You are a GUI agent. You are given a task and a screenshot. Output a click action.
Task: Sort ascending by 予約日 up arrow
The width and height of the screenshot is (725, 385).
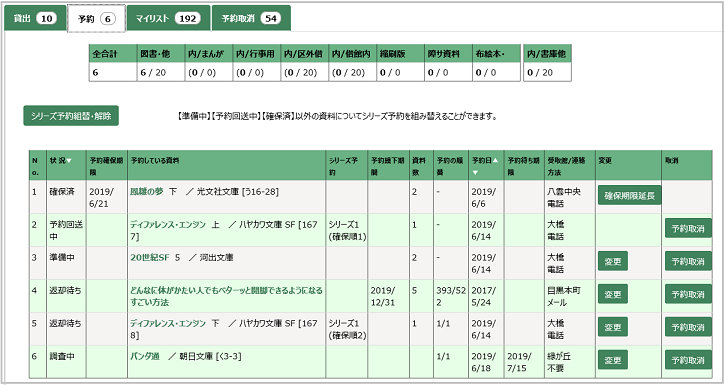click(x=495, y=161)
